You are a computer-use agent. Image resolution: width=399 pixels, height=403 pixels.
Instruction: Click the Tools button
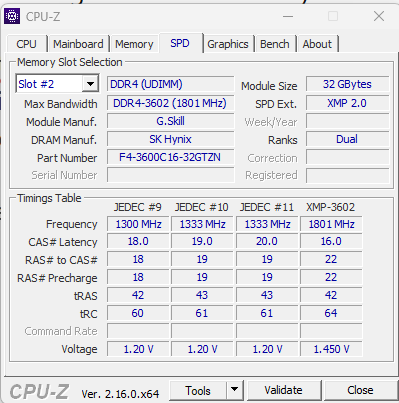click(x=198, y=391)
